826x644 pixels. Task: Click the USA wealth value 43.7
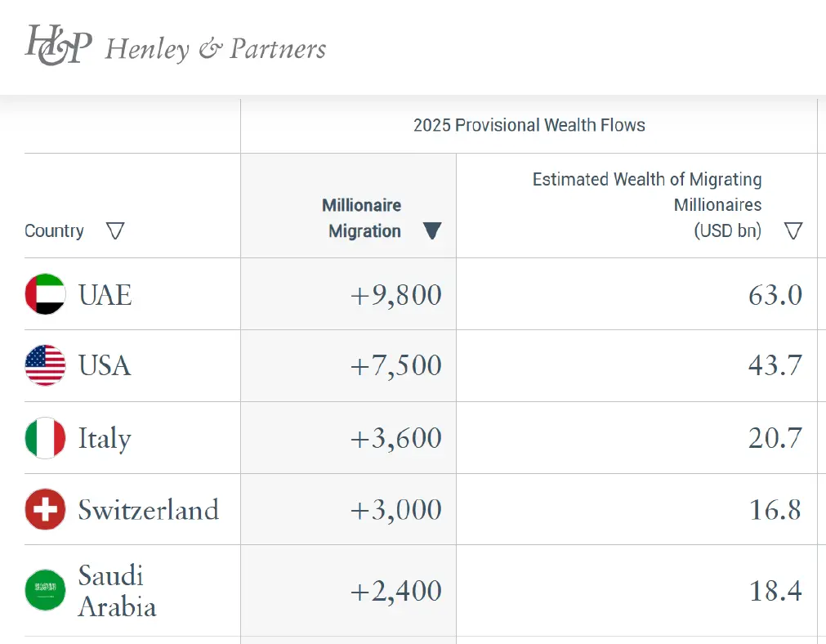pyautogui.click(x=775, y=366)
